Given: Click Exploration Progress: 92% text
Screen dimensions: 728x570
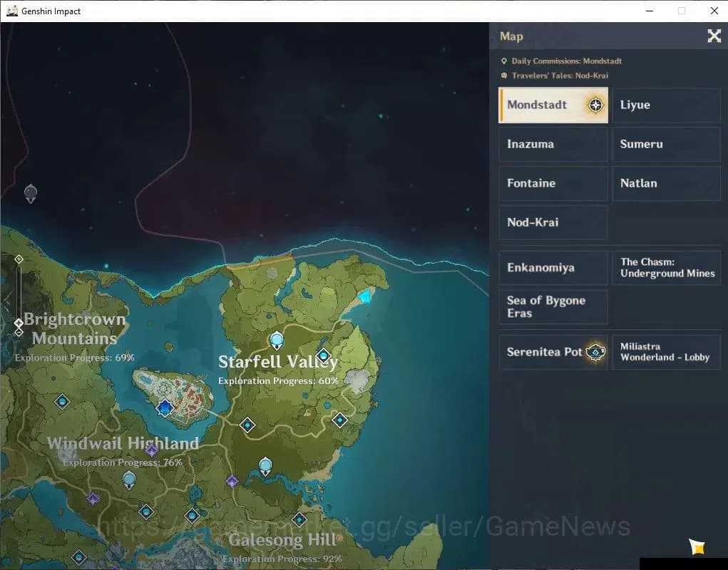Looking at the screenshot, I should [282, 559].
